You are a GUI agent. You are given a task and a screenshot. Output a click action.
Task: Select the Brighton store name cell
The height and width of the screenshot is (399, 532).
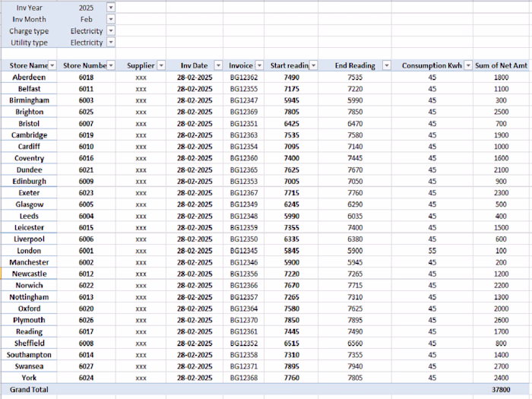(29, 112)
